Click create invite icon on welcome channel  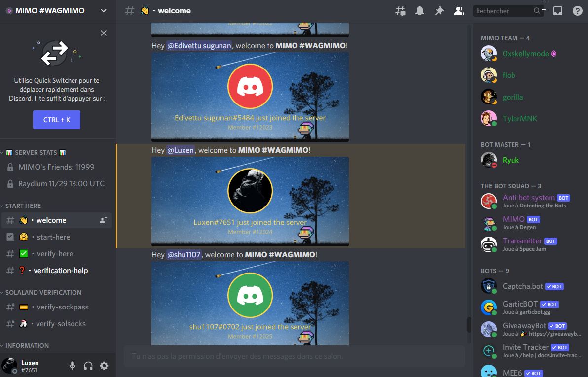tap(103, 220)
